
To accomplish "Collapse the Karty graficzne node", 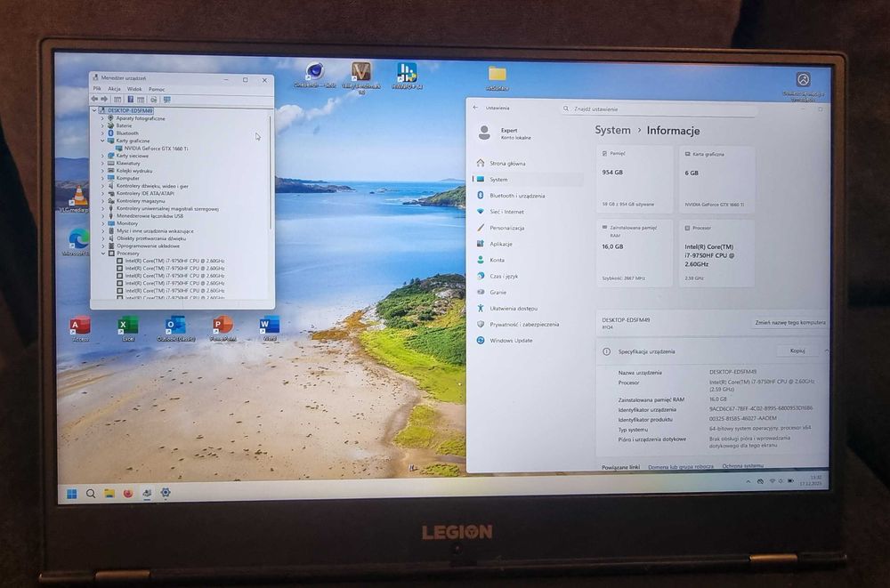I will 102,141.
